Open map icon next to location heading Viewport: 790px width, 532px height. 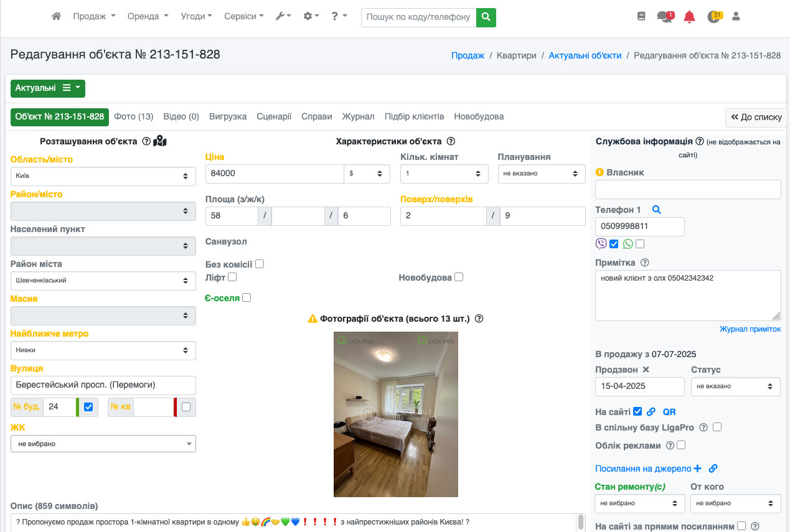click(160, 141)
